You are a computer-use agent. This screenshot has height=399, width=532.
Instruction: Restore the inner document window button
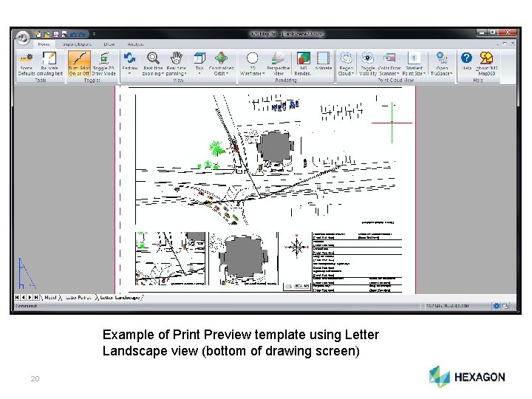click(505, 44)
